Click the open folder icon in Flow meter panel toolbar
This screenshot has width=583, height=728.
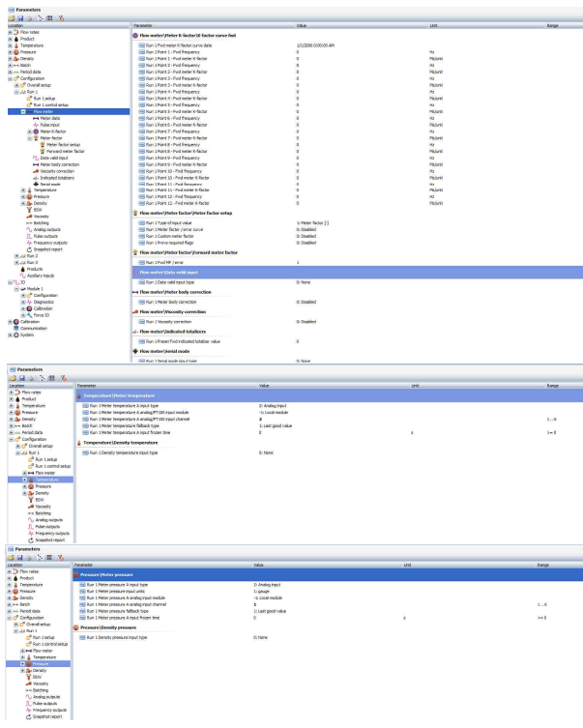[x=12, y=18]
